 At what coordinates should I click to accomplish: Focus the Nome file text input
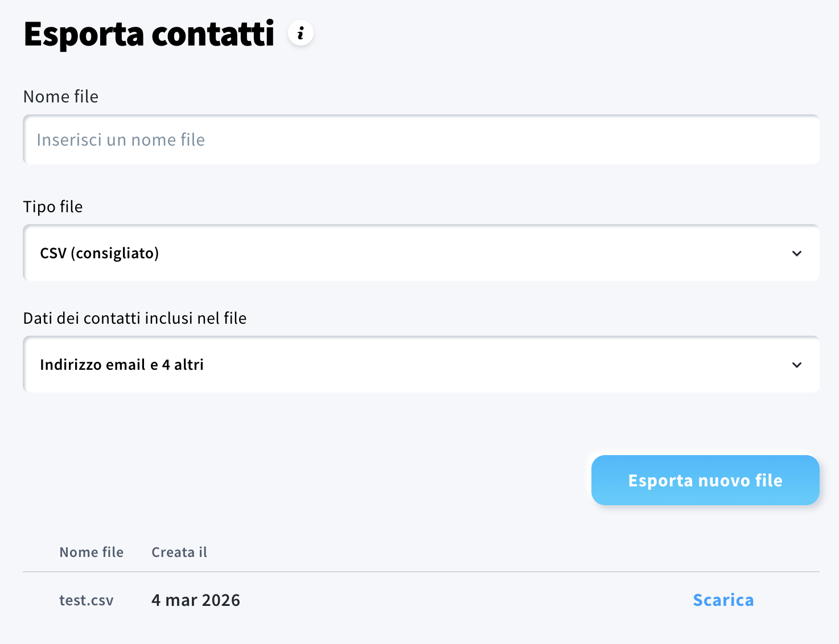tap(421, 140)
